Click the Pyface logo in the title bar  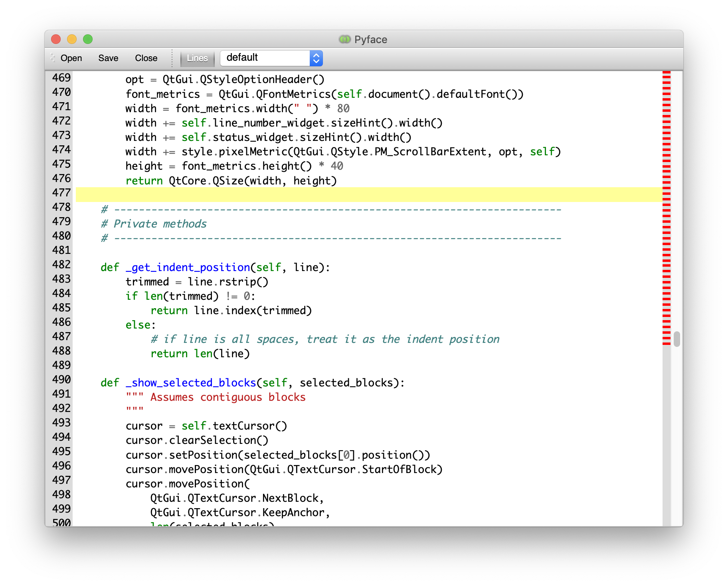[x=344, y=39]
